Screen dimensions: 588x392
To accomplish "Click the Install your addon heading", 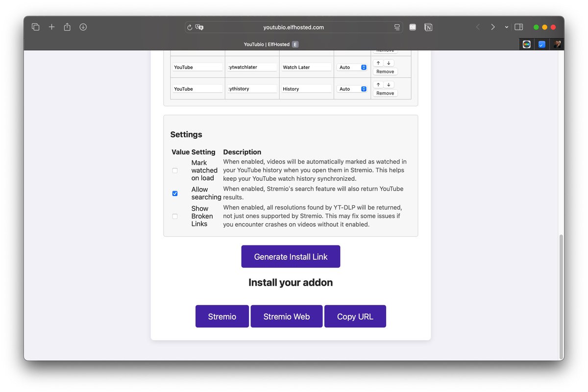I will tap(291, 282).
